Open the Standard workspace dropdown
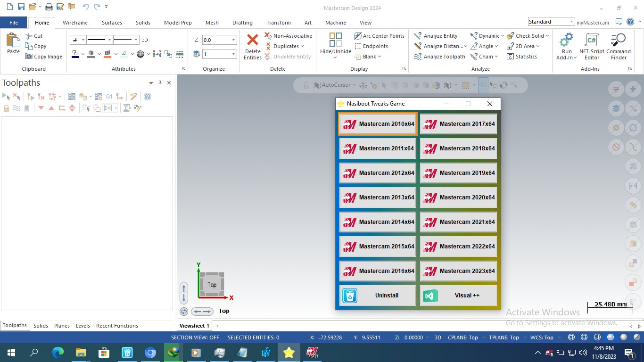 (x=571, y=22)
